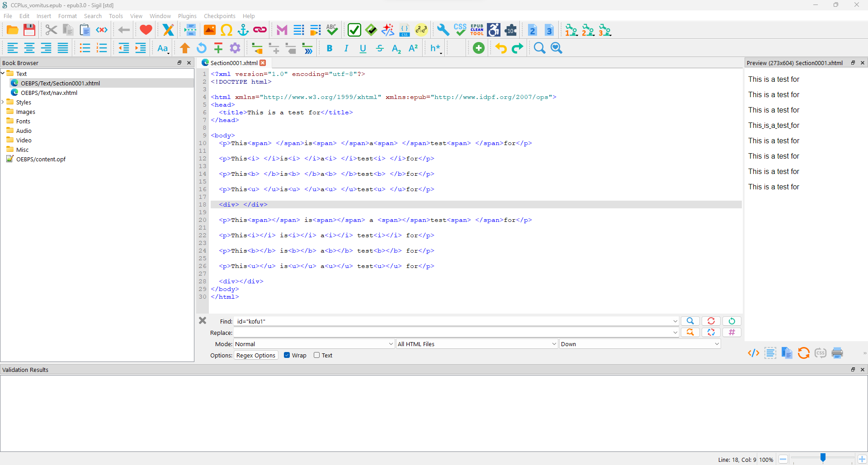
Task: Click the zoom slider handle in status bar
Action: coord(823,458)
